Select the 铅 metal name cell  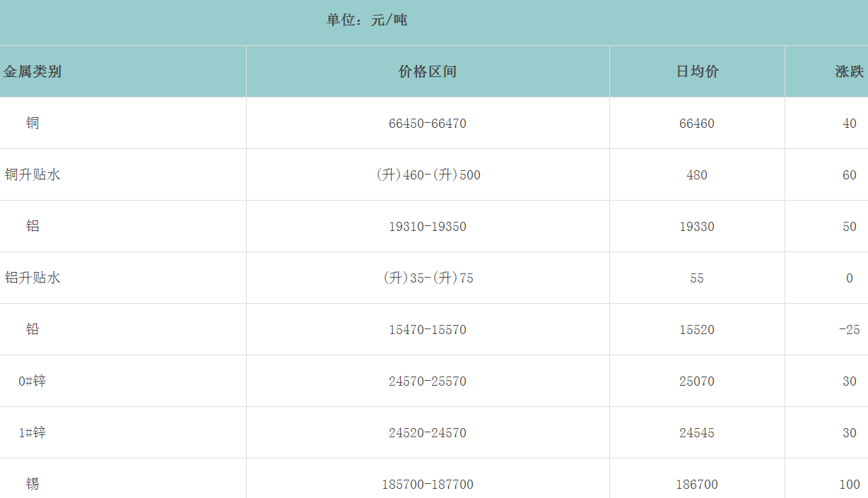tap(33, 329)
